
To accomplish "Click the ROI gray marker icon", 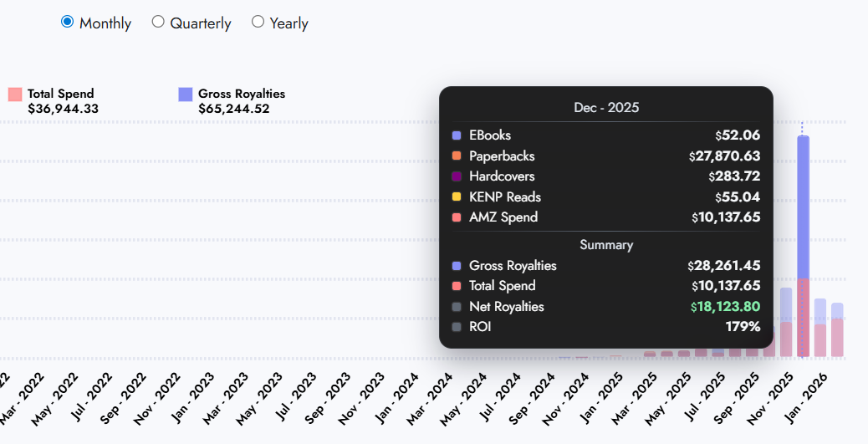I will [457, 327].
